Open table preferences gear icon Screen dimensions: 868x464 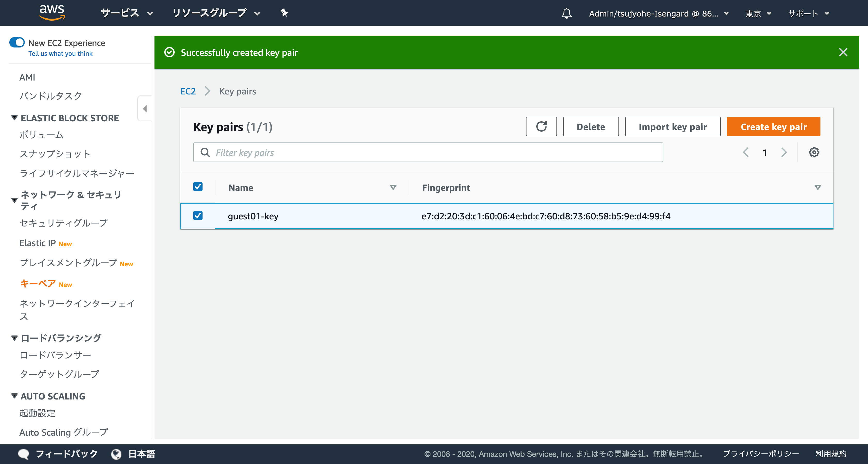click(x=814, y=153)
